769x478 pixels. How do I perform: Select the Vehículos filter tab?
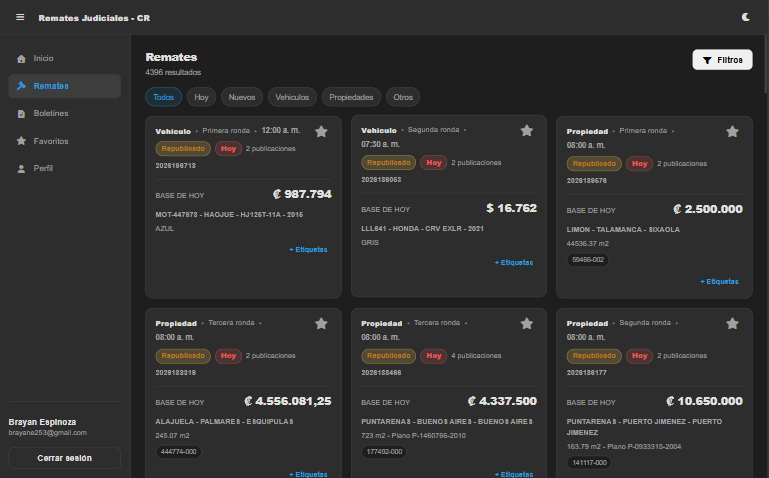point(292,97)
